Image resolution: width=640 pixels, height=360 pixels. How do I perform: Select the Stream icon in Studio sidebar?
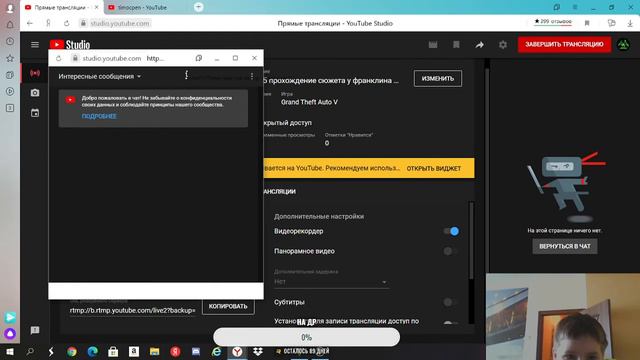(35, 73)
